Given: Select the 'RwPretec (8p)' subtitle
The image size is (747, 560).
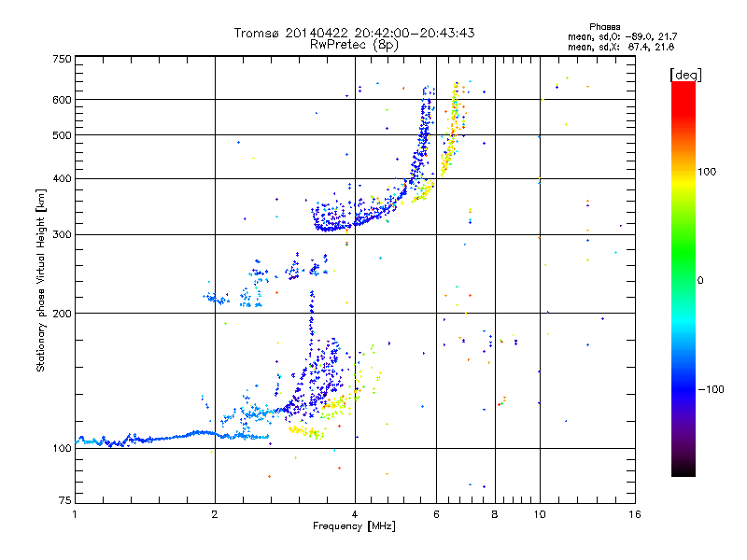Looking at the screenshot, I should tap(354, 45).
